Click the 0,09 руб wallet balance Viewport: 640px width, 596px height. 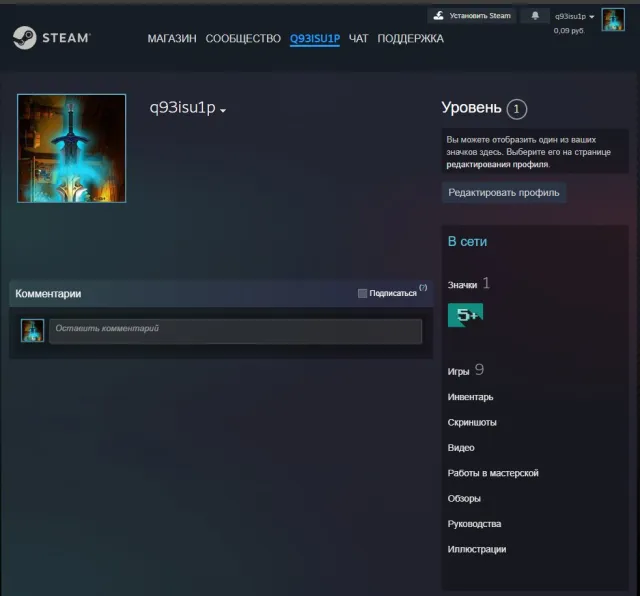(569, 31)
